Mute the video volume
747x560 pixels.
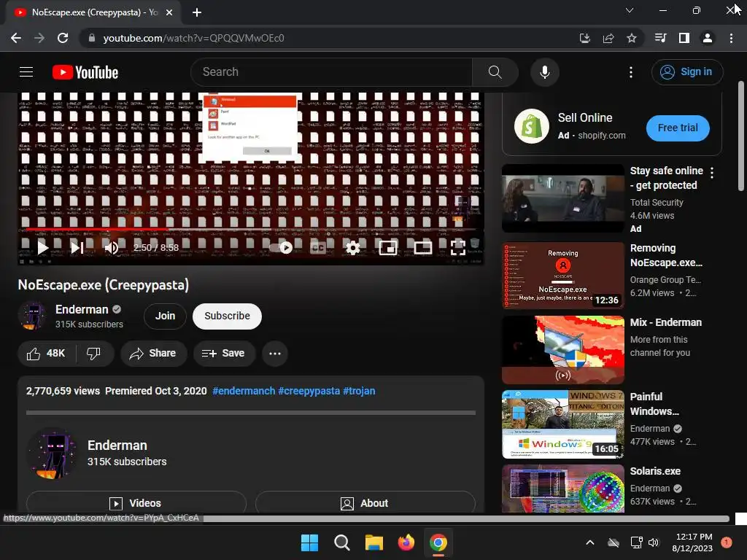[111, 248]
